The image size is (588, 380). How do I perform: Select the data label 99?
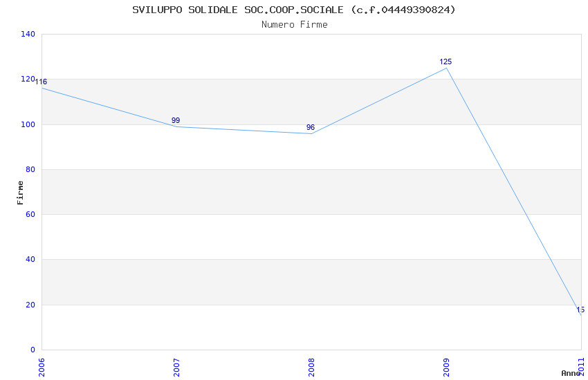[x=176, y=120]
